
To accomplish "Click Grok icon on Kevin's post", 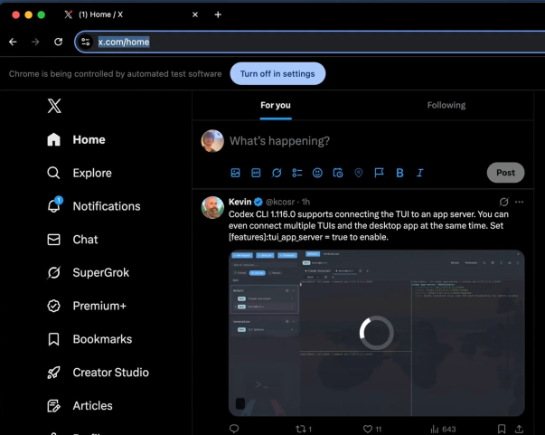I will pos(504,202).
